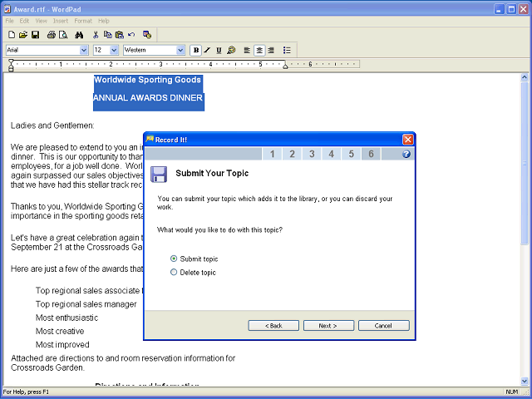Click the scroll down arrow

pyautogui.click(x=525, y=382)
